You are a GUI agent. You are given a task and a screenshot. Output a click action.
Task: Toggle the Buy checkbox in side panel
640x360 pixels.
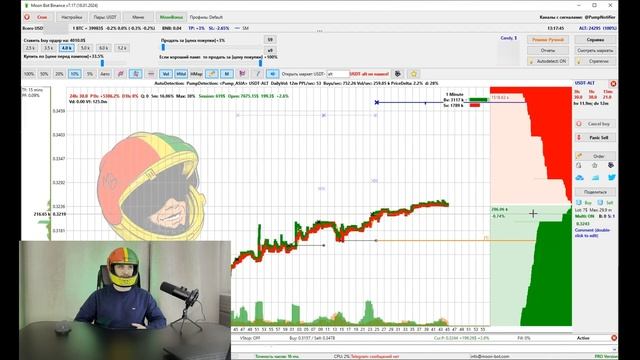[x=579, y=202]
